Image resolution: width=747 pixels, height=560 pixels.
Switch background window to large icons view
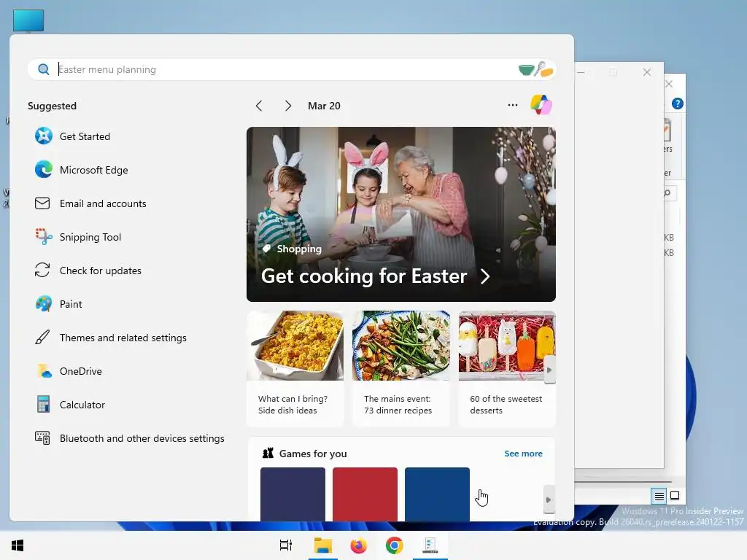[675, 496]
